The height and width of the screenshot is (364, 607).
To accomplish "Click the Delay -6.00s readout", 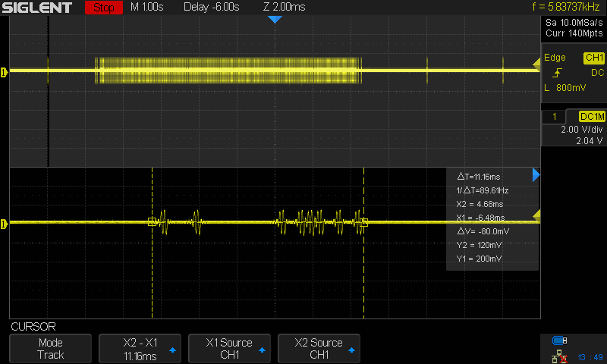I will 212,7.
